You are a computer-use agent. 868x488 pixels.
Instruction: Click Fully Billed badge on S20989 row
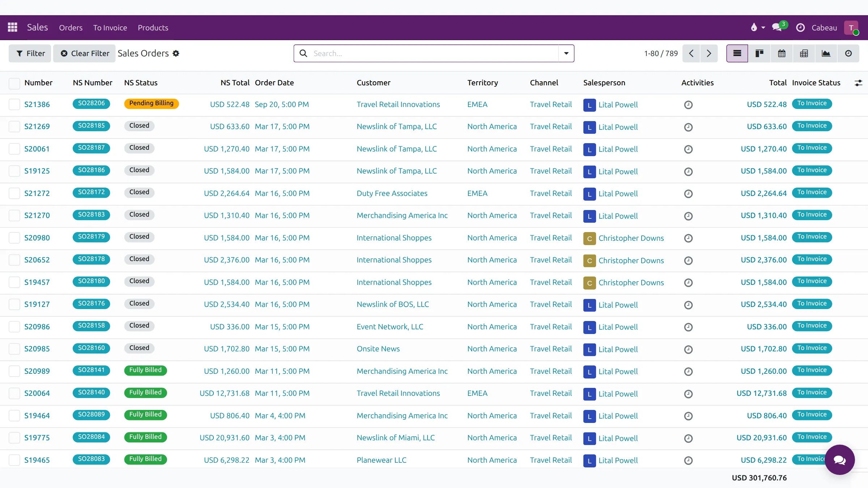(x=145, y=370)
